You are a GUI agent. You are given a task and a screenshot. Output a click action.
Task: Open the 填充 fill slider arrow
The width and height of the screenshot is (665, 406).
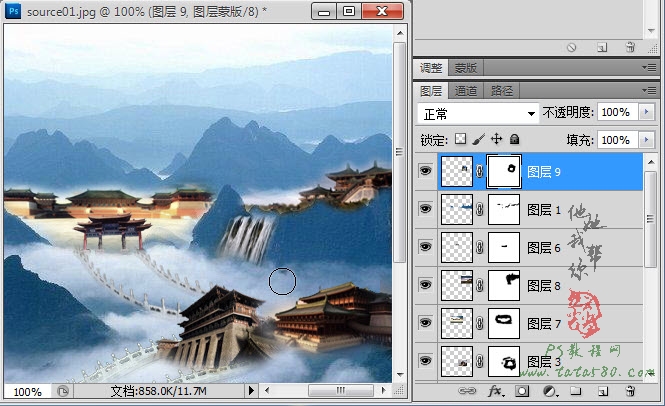coord(647,140)
